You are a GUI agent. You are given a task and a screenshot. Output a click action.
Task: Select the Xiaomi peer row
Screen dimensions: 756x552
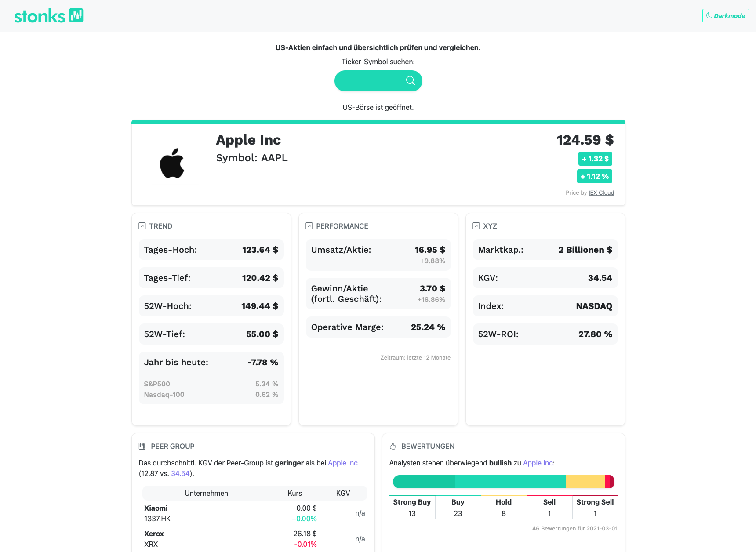(255, 513)
